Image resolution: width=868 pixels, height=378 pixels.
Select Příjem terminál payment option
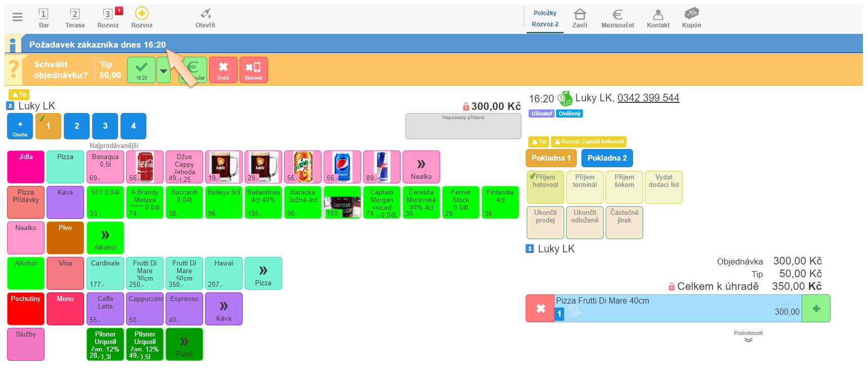tap(585, 187)
